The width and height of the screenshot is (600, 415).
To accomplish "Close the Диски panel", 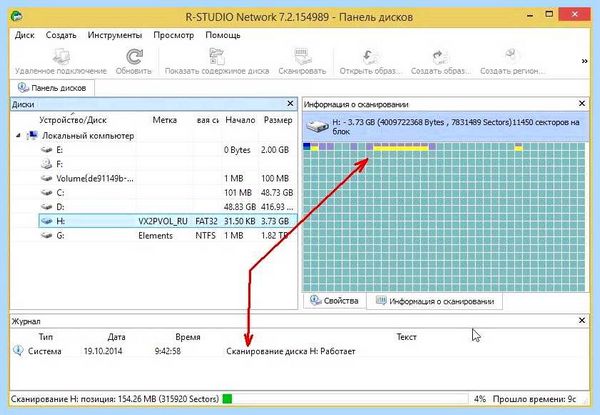I will (x=290, y=104).
